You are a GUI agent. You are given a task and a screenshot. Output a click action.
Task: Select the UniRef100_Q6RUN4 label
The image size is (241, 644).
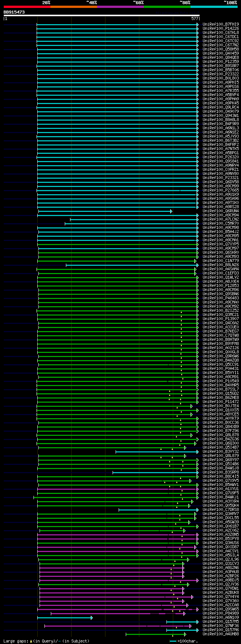(x=221, y=211)
